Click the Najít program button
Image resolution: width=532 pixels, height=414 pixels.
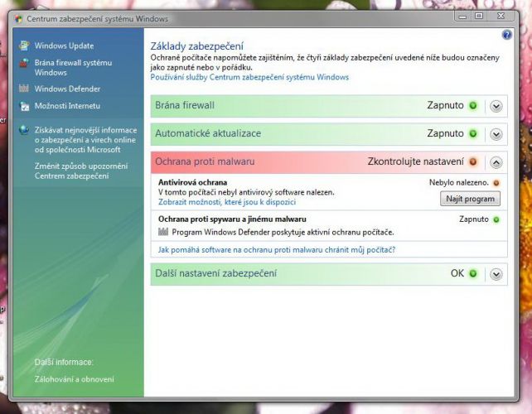[x=470, y=199]
